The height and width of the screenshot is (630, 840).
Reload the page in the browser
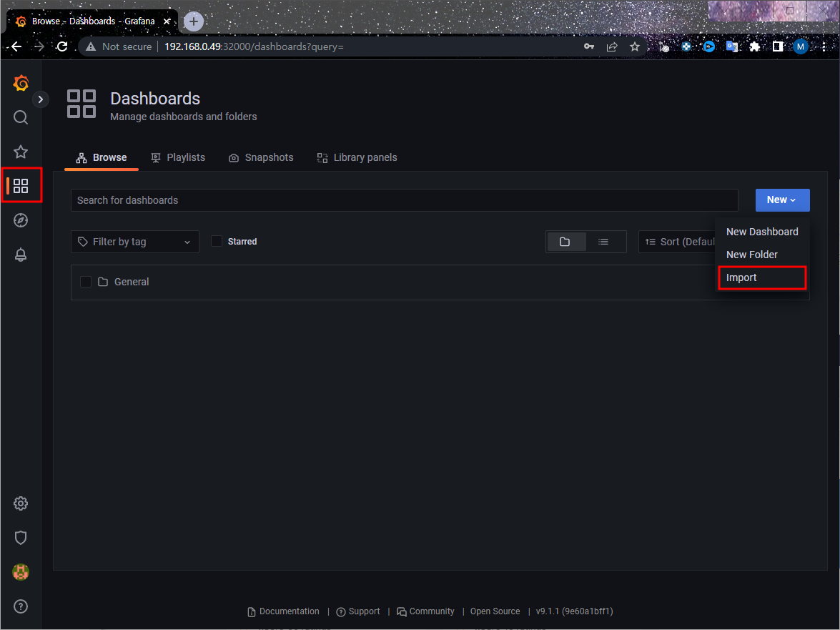62,46
